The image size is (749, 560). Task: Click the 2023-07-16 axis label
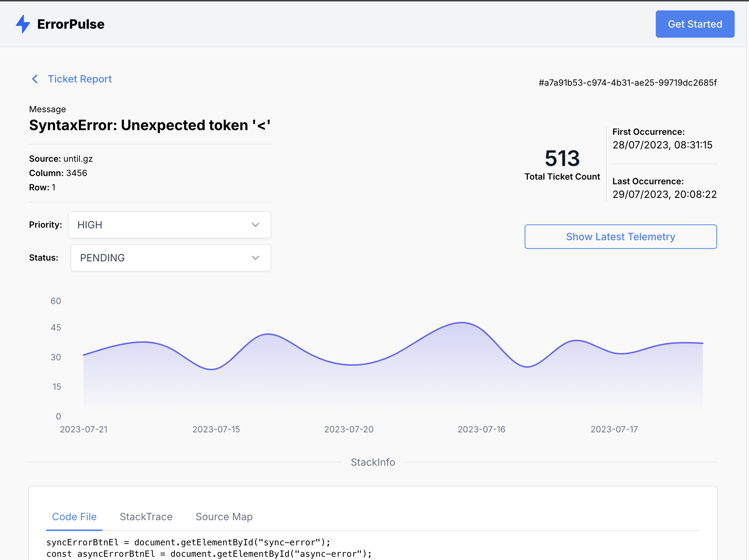[x=481, y=429]
